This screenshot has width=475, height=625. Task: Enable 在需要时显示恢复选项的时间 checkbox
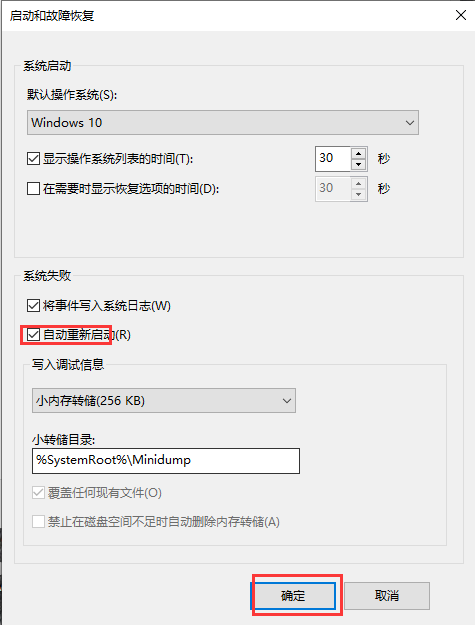tap(33, 188)
